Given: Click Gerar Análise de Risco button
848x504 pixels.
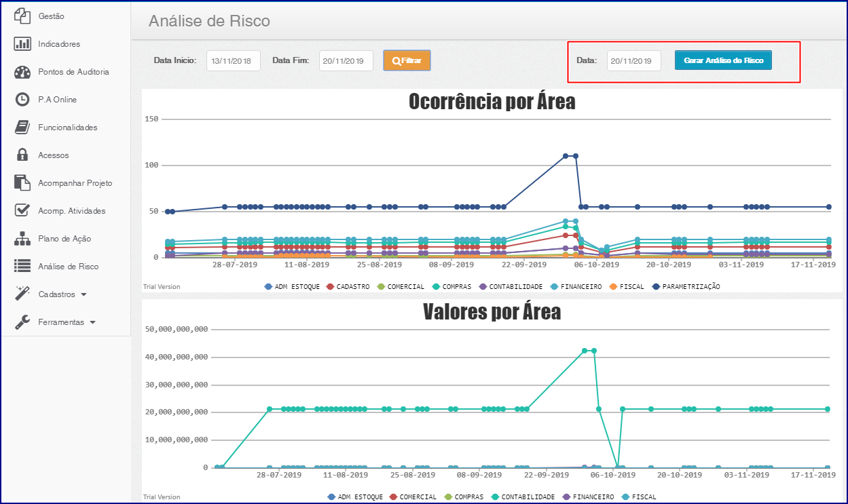Looking at the screenshot, I should click(x=724, y=60).
